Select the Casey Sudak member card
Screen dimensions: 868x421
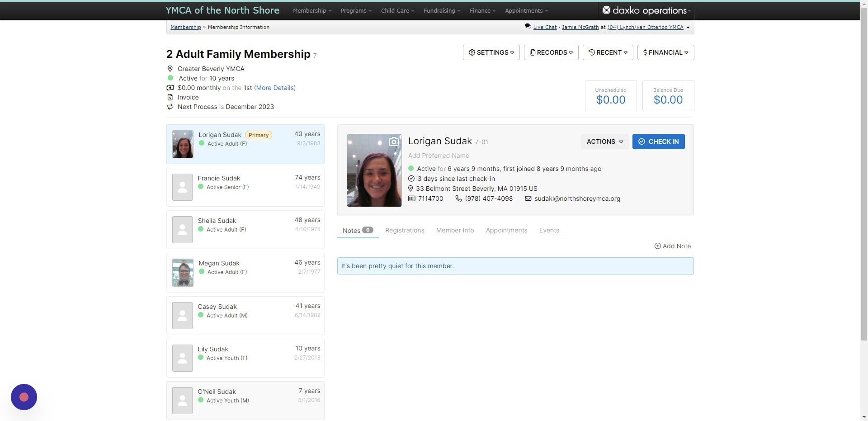pos(245,316)
